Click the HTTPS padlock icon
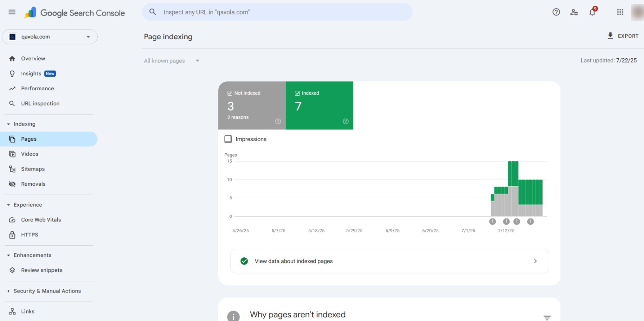 [12, 235]
